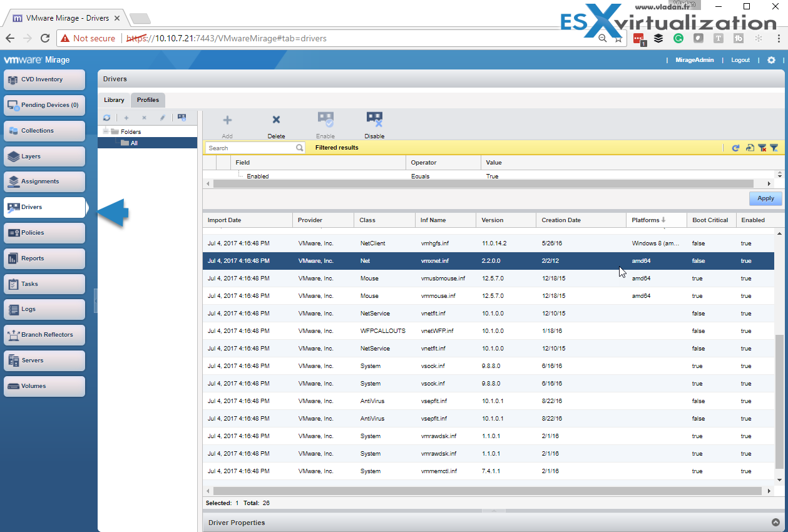
Task: Collapse the Folders tree node
Action: tap(106, 131)
